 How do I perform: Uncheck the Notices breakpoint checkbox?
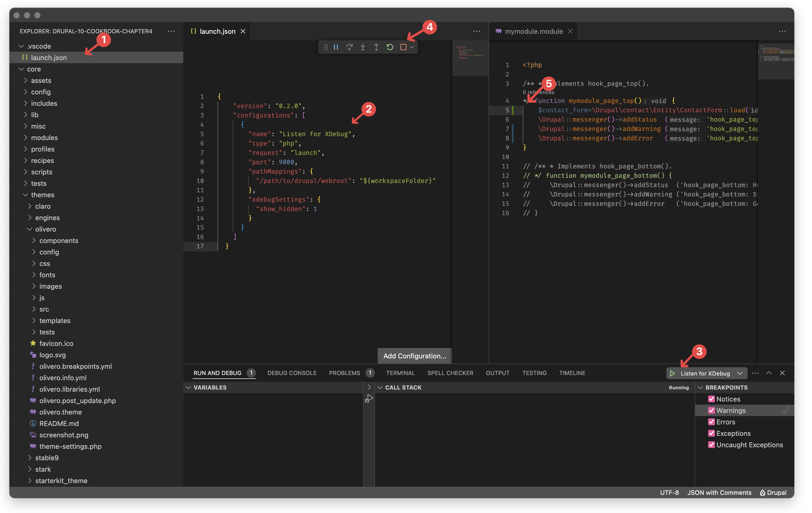click(x=712, y=399)
